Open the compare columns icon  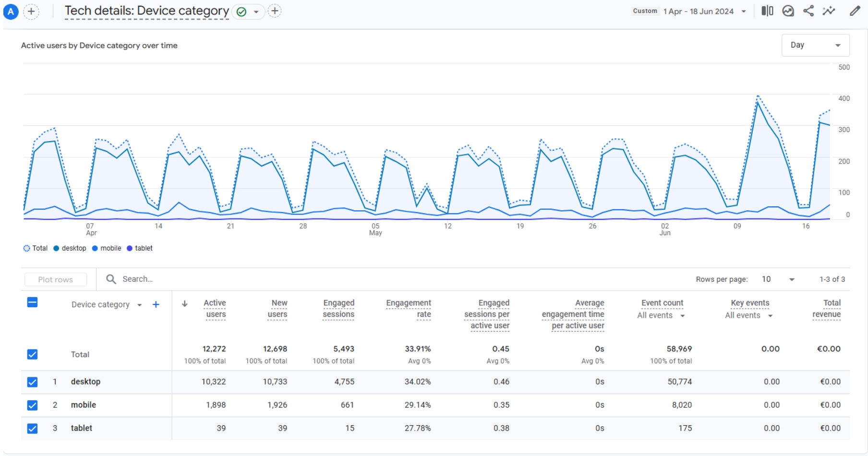click(767, 11)
